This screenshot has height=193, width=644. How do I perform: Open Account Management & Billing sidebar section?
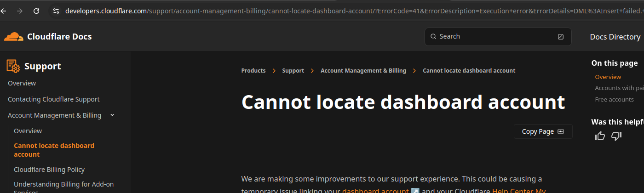54,115
